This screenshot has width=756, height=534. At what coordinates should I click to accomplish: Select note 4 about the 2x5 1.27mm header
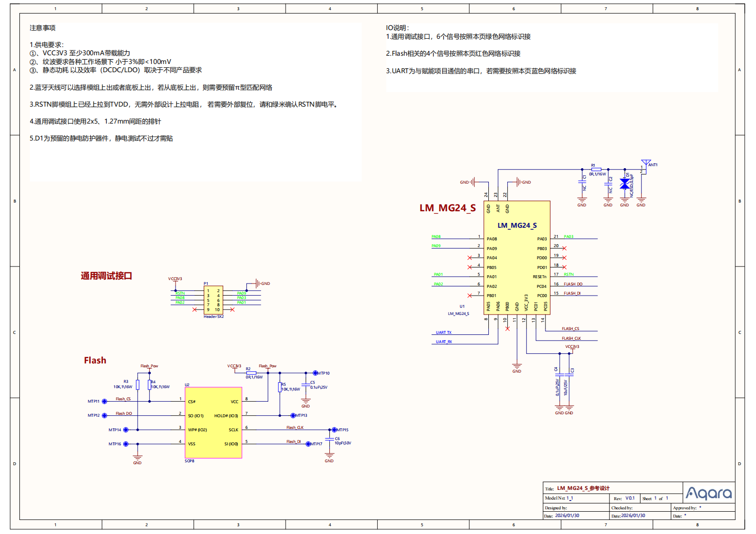95,122
